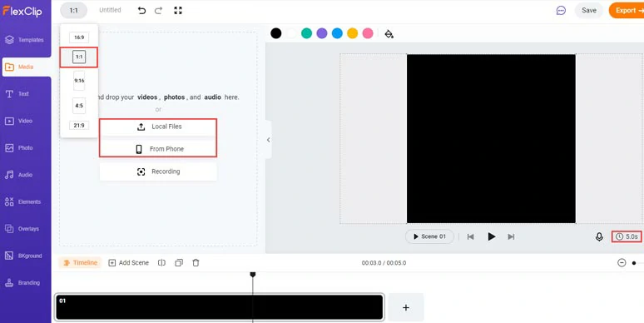Toggle fullscreen preview icon
Viewport: 644px width, 323px height.
pyautogui.click(x=178, y=11)
